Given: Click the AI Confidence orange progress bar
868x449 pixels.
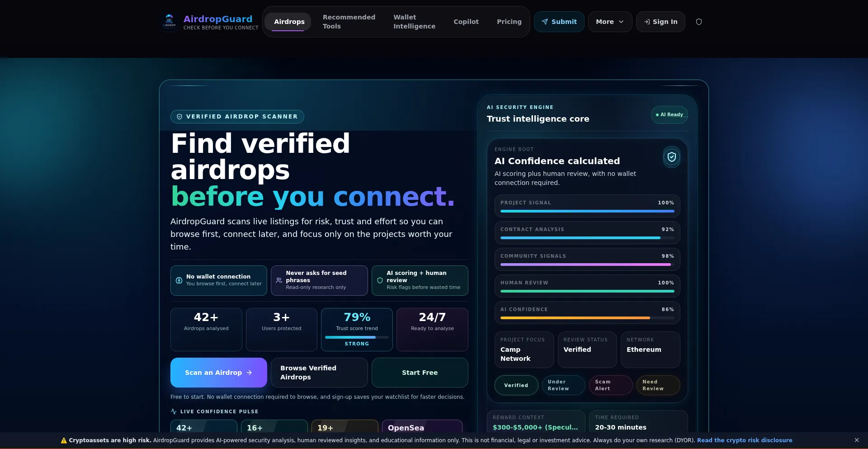Looking at the screenshot, I should click(587, 318).
